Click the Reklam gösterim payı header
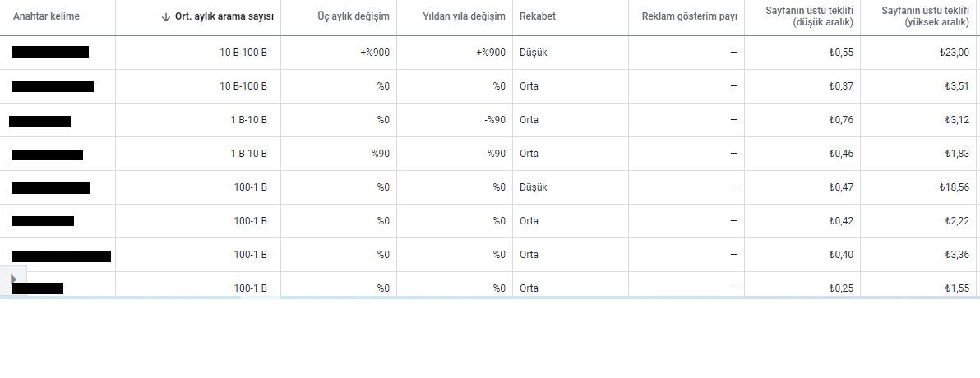 (690, 17)
